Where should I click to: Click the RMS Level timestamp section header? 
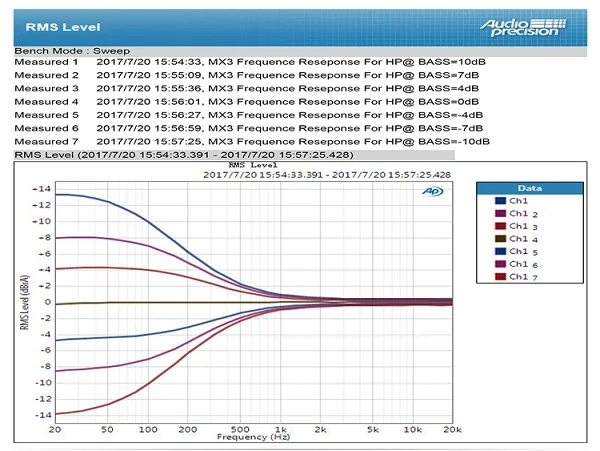pyautogui.click(x=184, y=155)
